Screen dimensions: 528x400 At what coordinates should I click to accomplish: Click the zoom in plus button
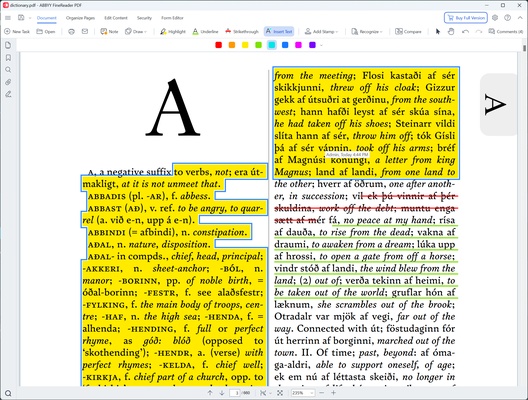coord(333,393)
